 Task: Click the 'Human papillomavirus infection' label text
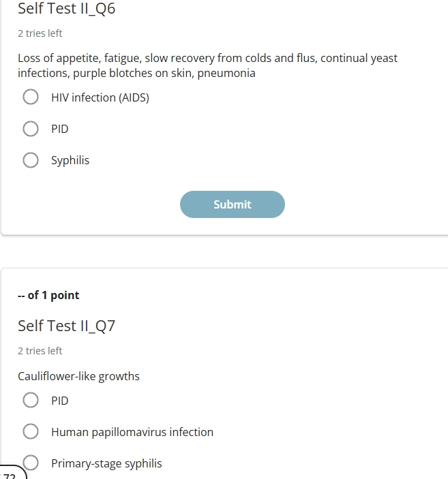point(132,432)
